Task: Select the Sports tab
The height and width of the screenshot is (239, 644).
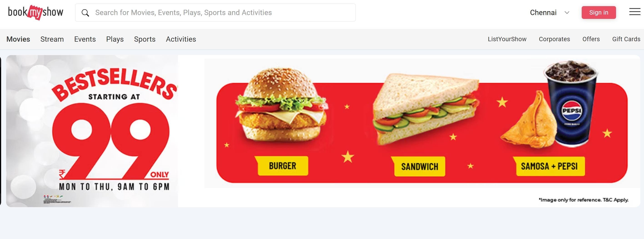Action: (145, 39)
